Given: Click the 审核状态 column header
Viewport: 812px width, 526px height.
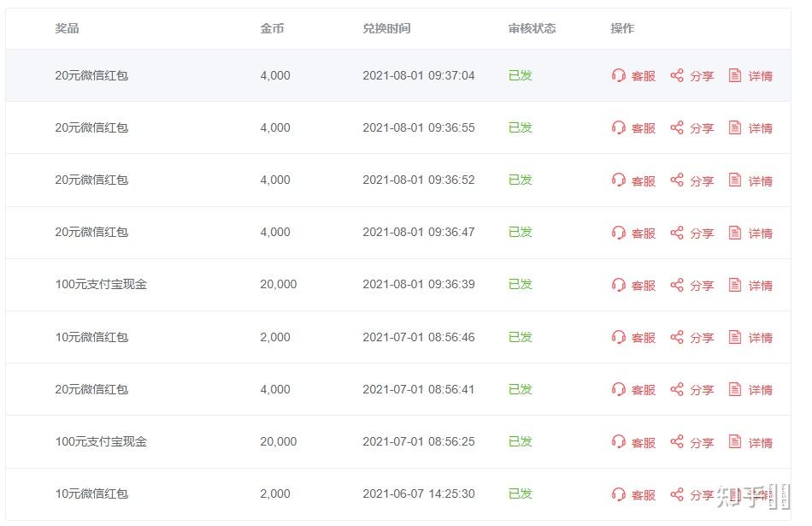Looking at the screenshot, I should (532, 28).
